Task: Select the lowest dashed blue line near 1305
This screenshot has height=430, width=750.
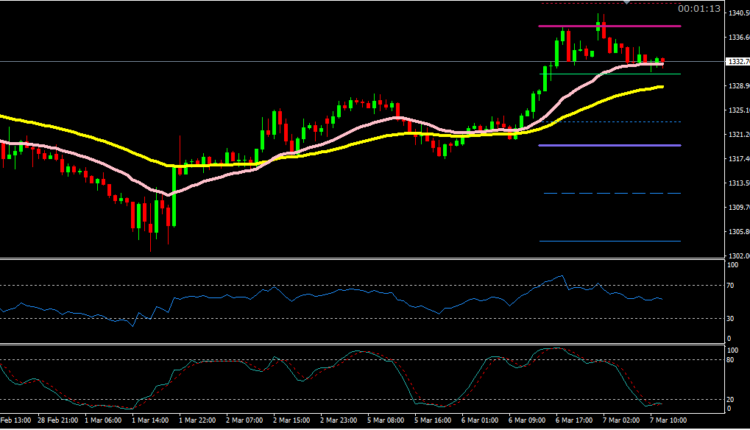Action: point(595,241)
